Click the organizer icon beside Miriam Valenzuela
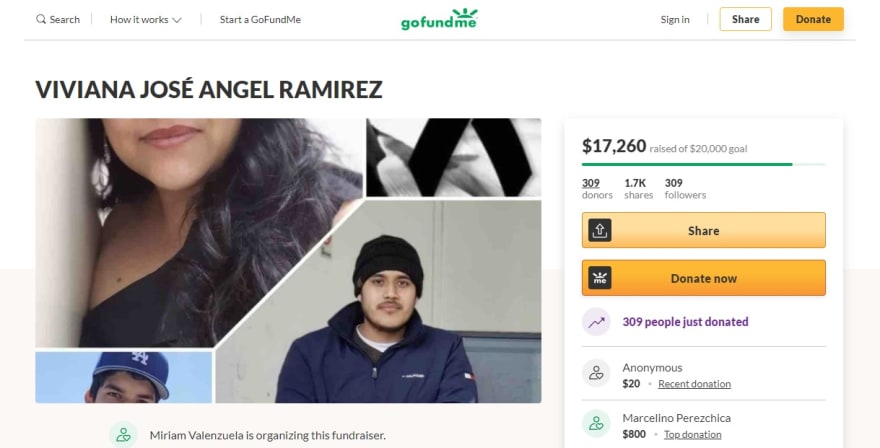This screenshot has height=448, width=880. click(x=123, y=435)
